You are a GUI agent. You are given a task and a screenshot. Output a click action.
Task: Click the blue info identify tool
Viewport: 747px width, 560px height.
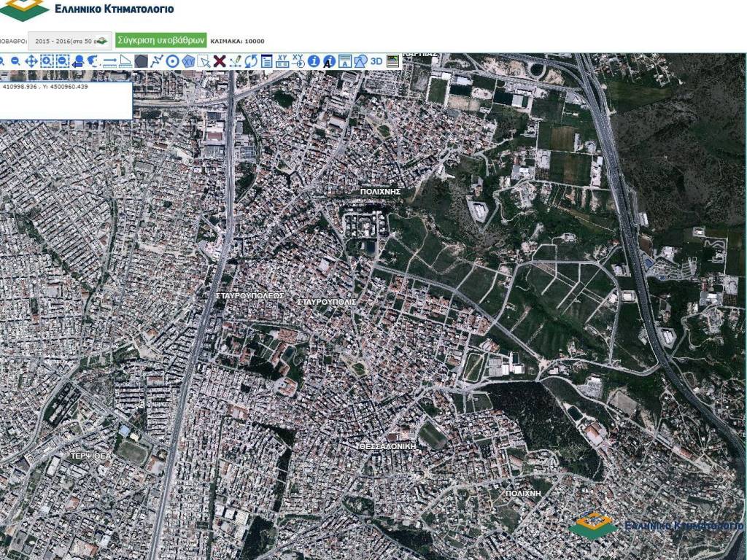(314, 61)
